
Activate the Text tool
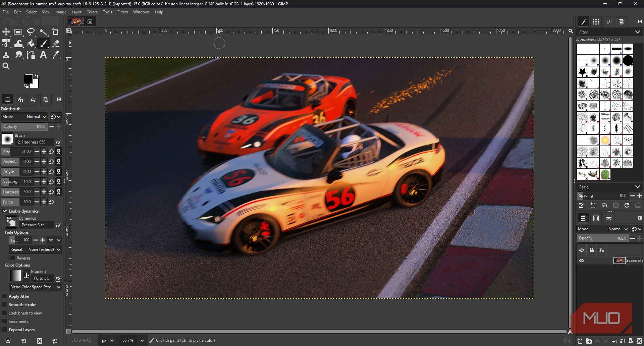point(43,55)
